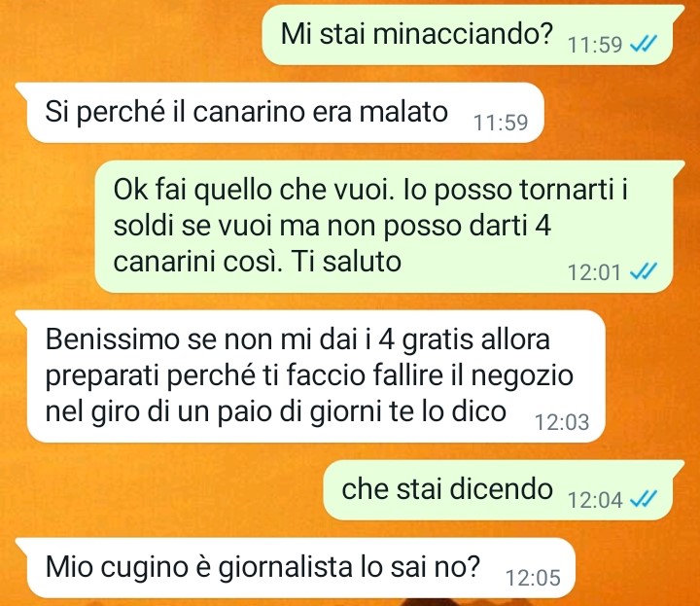Click the 12:04 timestamp in green bubble
Image resolution: width=700 pixels, height=606 pixels.
click(595, 499)
